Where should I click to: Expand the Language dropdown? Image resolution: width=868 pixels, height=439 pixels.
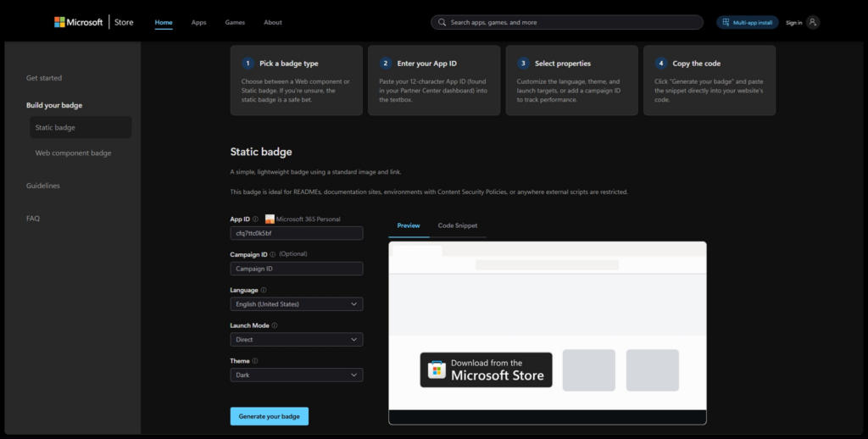pos(296,304)
